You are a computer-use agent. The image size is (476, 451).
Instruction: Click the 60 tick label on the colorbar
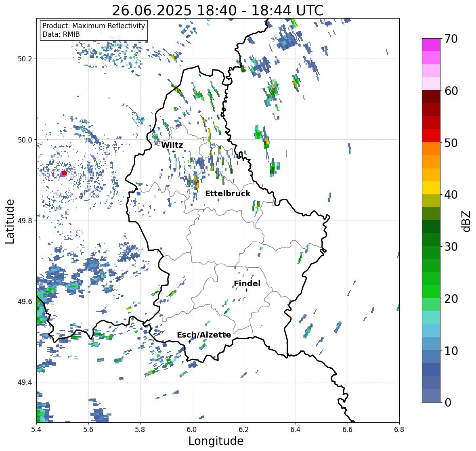451,91
